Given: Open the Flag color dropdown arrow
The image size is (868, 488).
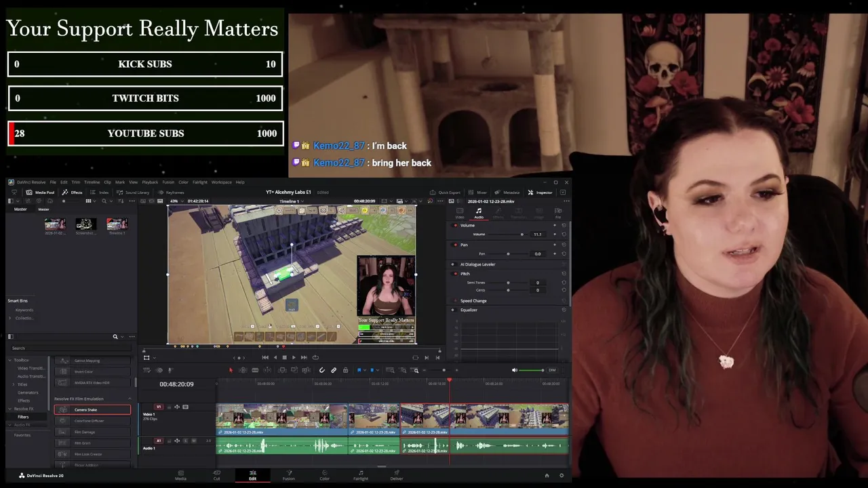Looking at the screenshot, I should pyautogui.click(x=365, y=370).
